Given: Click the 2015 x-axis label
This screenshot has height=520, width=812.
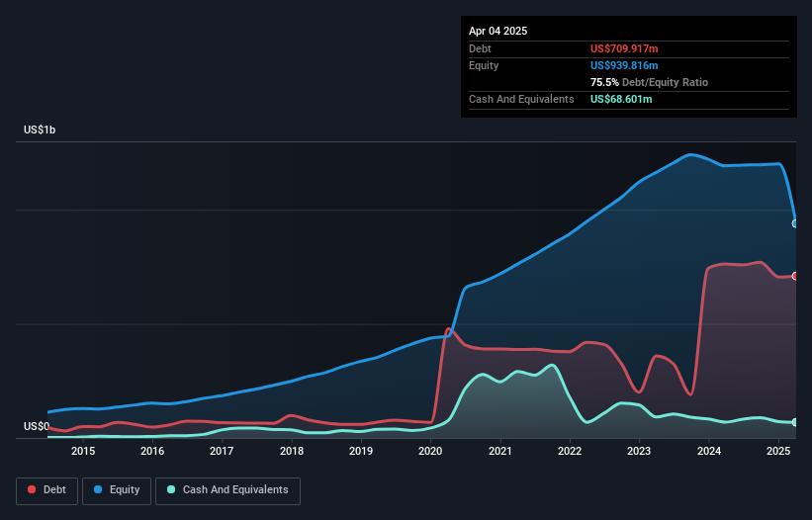Looking at the screenshot, I should (83, 451).
